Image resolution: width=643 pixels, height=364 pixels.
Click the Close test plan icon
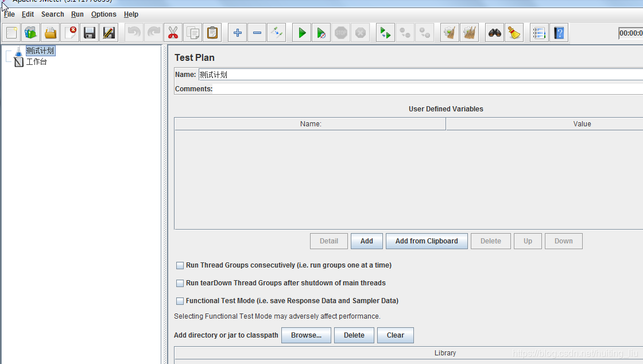coord(70,33)
